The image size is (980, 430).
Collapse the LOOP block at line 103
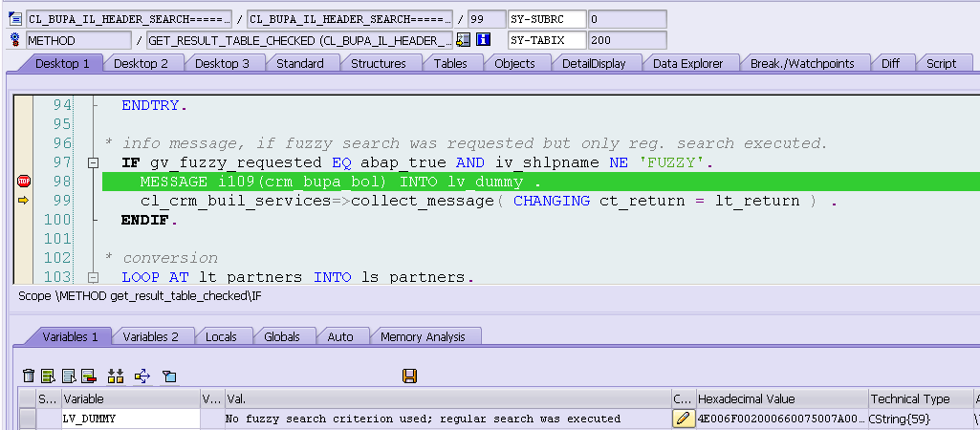click(x=93, y=277)
